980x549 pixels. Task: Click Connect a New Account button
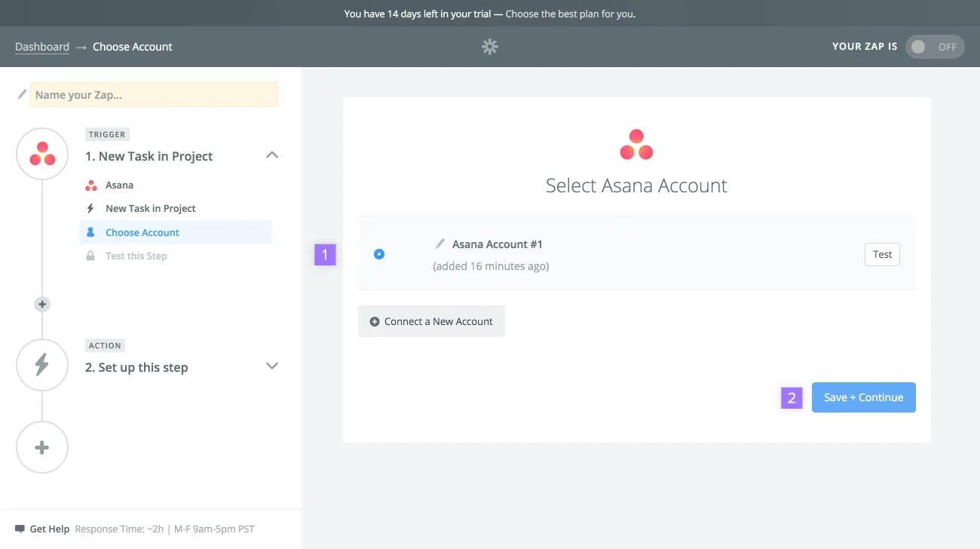[x=431, y=321]
